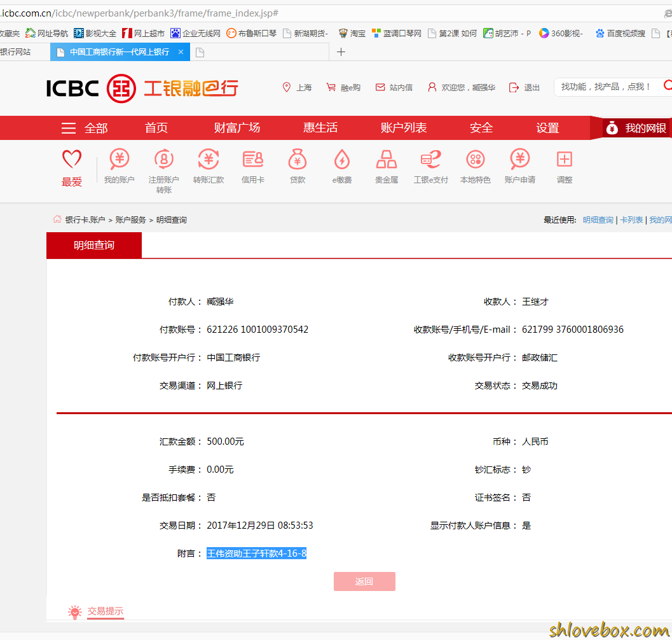Open a new browser tab

[341, 52]
